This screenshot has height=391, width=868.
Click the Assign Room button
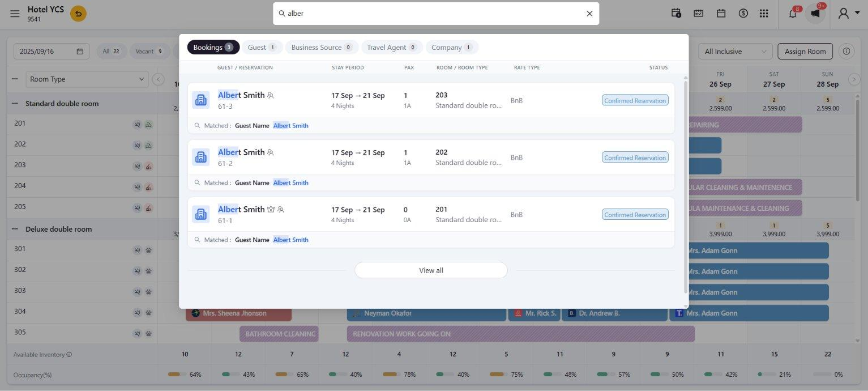point(805,51)
